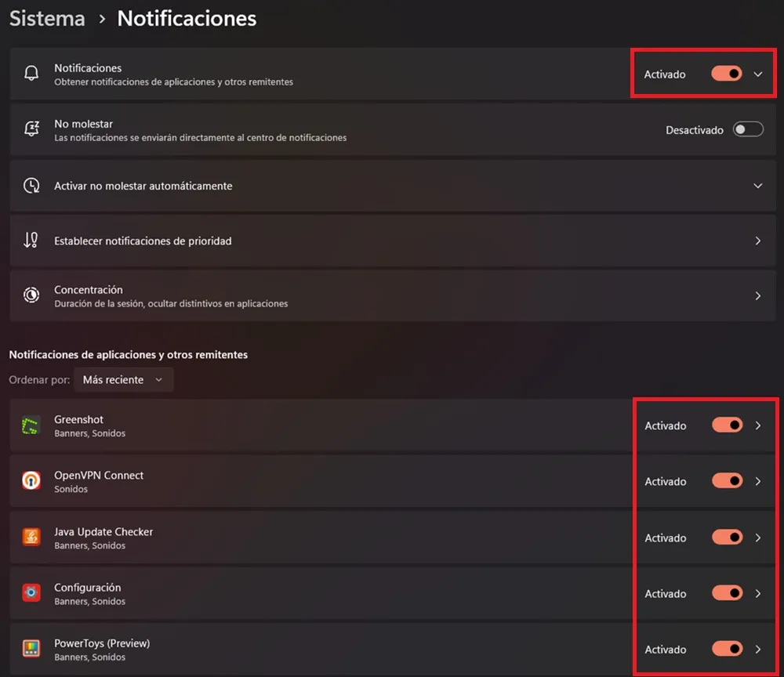Click the Concentración focus icon

click(x=31, y=295)
